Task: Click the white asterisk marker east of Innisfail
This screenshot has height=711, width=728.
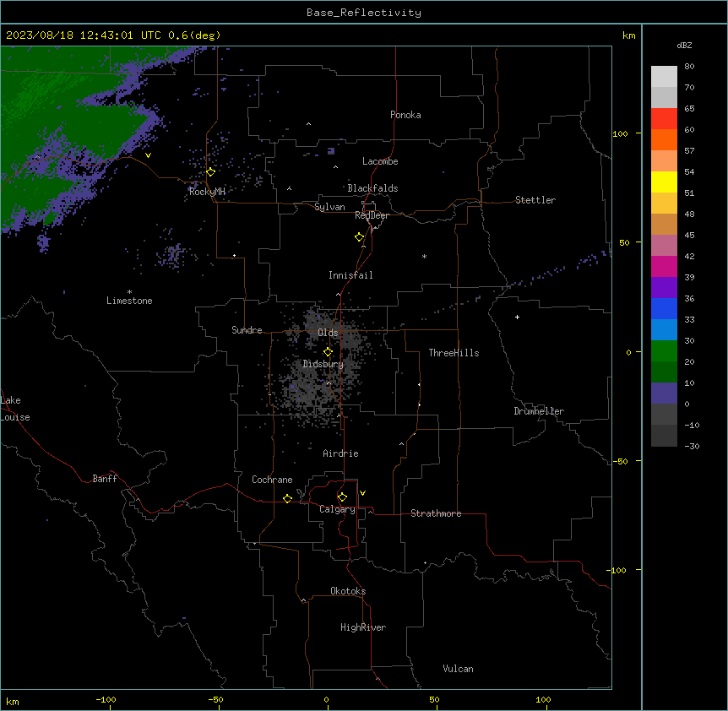Action: click(x=424, y=256)
